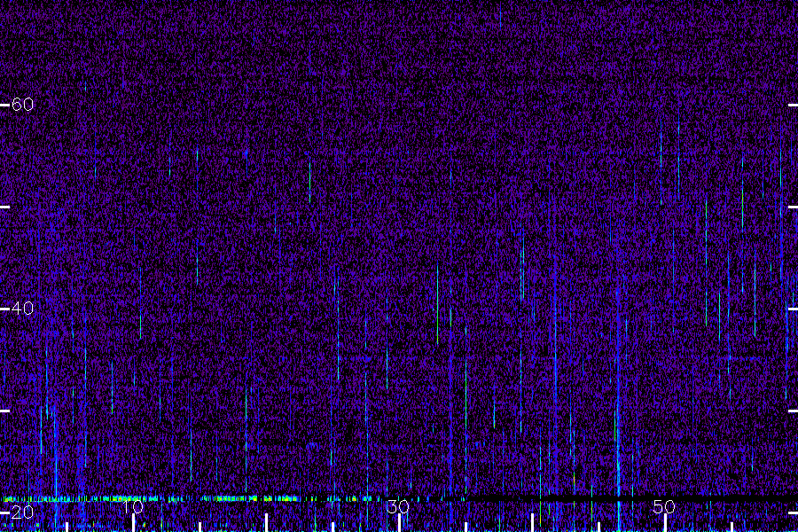Select the "50" label on the horizontal axis

click(x=664, y=506)
